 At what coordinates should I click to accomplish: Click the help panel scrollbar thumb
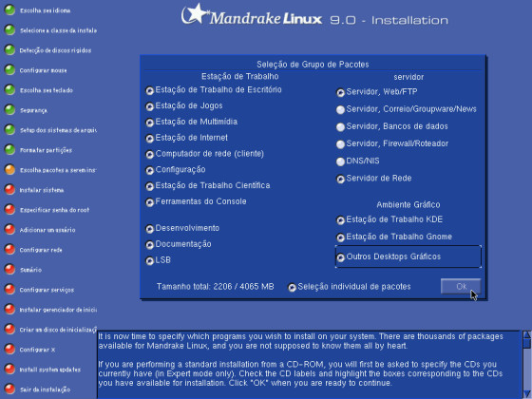[x=527, y=343]
